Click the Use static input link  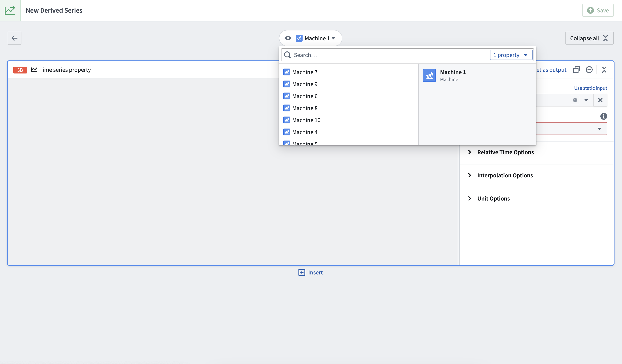tap(591, 88)
